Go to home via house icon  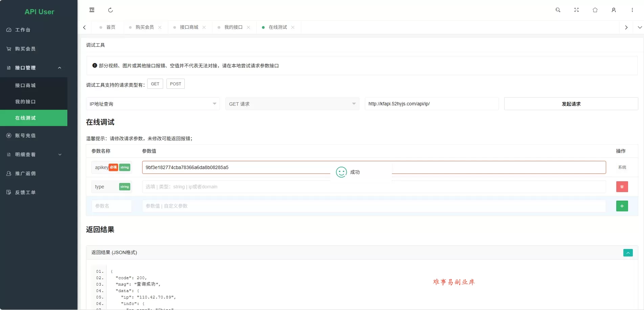[x=595, y=10]
